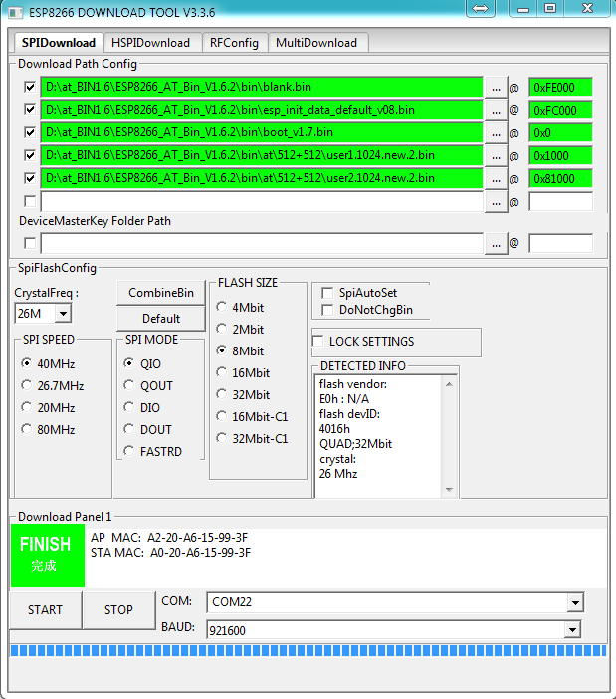Uncheck the boot_v1.7.bin checkbox
The image size is (616, 699).
pyautogui.click(x=30, y=132)
